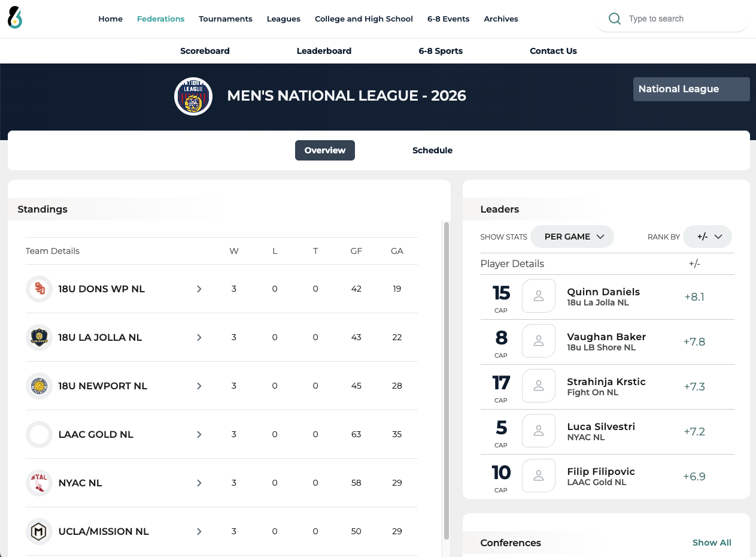Click Luca Silvestri's player avatar icon
The image size is (756, 557).
[539, 431]
